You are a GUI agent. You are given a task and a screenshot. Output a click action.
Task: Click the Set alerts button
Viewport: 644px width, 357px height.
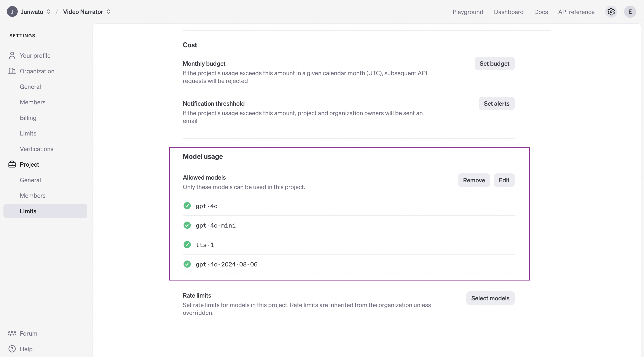click(496, 104)
